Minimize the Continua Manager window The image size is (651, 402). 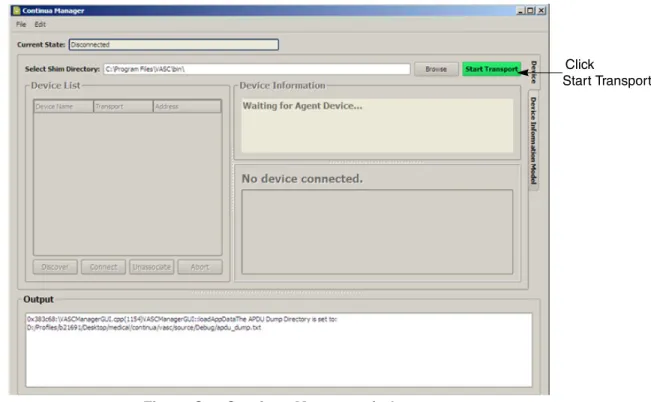coord(520,11)
